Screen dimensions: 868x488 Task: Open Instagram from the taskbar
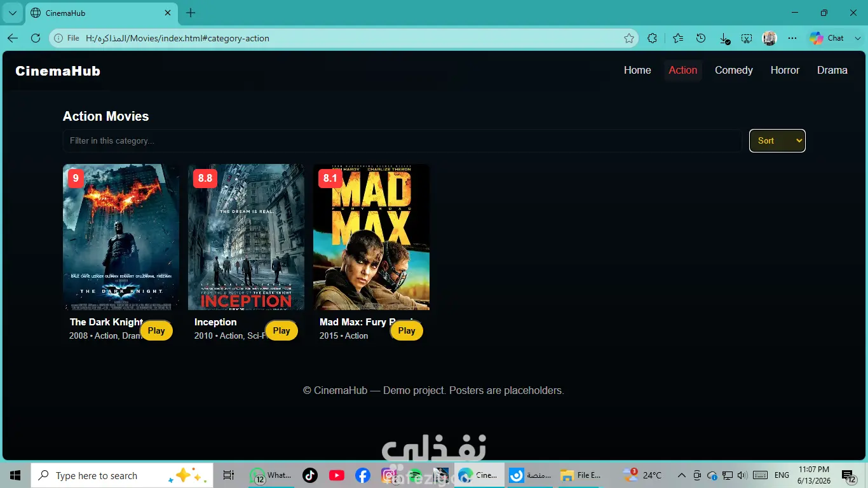pos(389,475)
